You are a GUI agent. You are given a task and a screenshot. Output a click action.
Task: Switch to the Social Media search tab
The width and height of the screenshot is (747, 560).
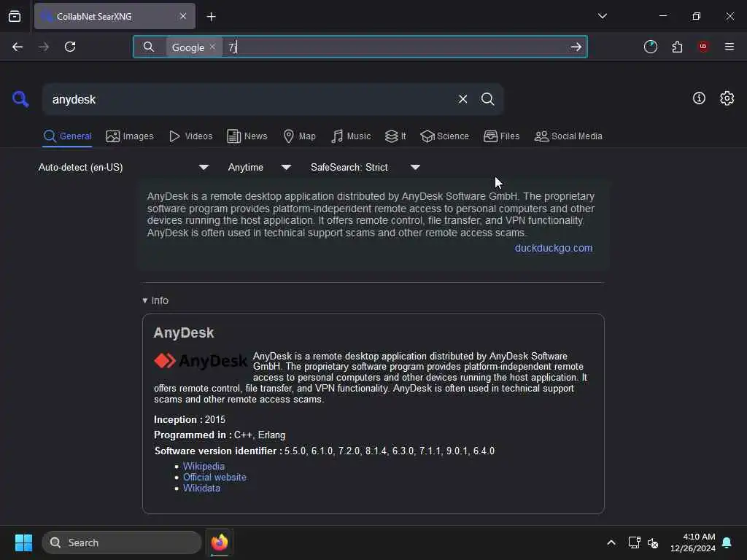(568, 136)
